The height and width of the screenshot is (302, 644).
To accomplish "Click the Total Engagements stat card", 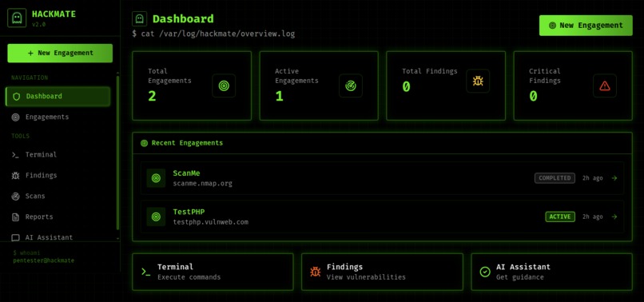I will coord(192,85).
